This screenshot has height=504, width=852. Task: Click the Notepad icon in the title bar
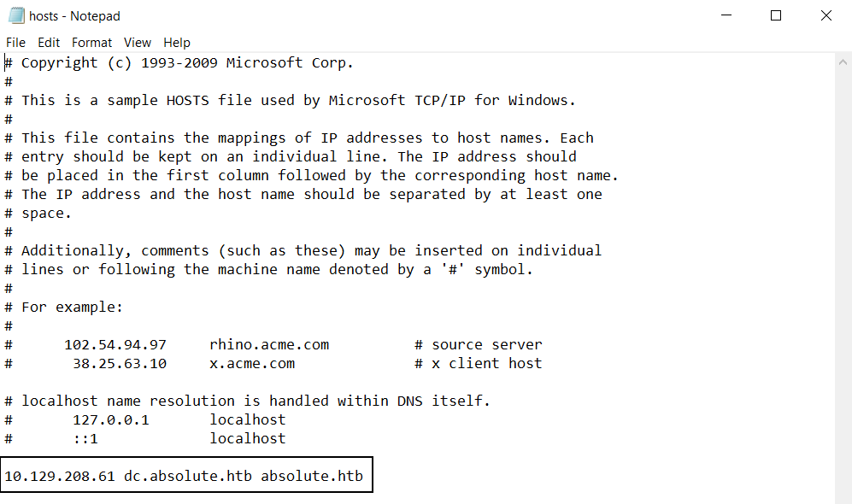coord(16,15)
